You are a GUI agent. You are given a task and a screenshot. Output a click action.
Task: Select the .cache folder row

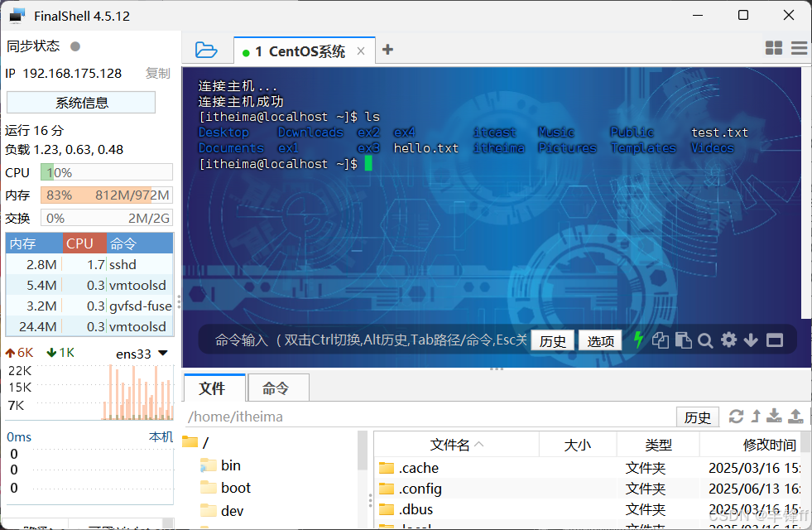(587, 468)
